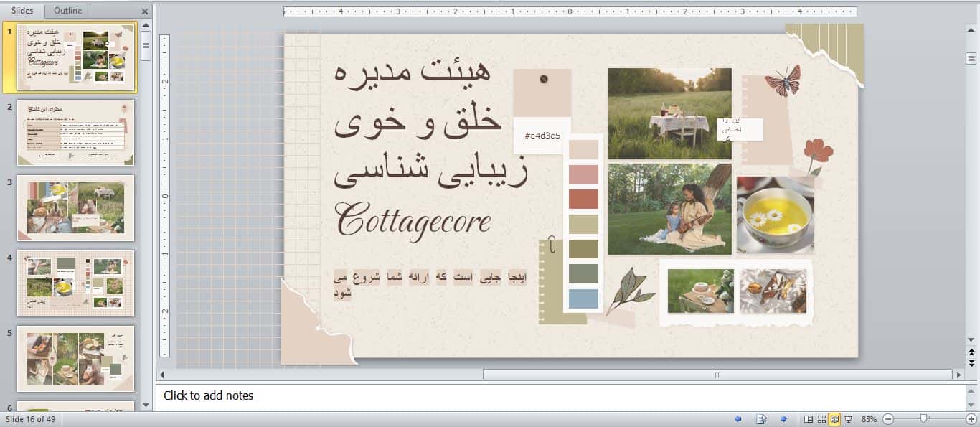The image size is (980, 427).
Task: Click the notes pane scroll down arrow
Action: click(x=971, y=406)
